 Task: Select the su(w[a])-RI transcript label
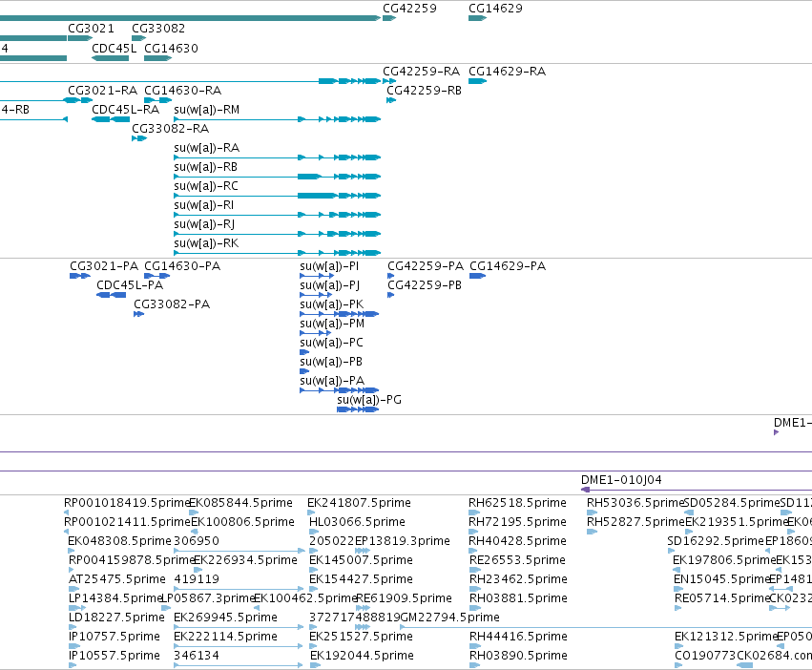pyautogui.click(x=204, y=205)
